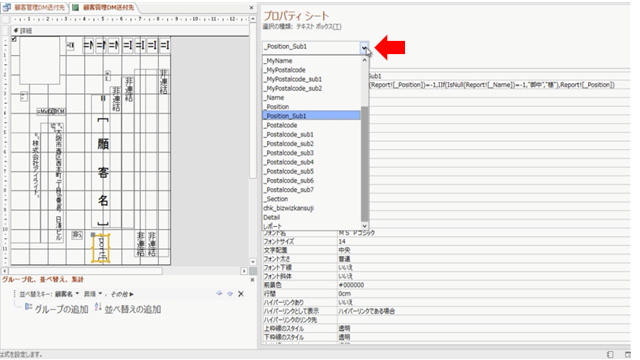Click the 上枠線のスタイル value 透明
This screenshot has height=360, width=640.
pyautogui.click(x=484, y=329)
